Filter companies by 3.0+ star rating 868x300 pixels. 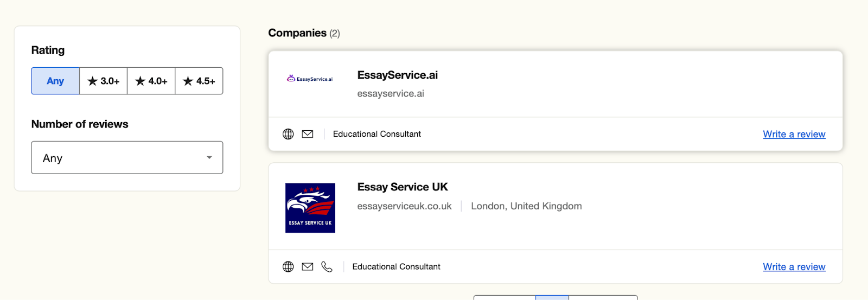click(104, 81)
